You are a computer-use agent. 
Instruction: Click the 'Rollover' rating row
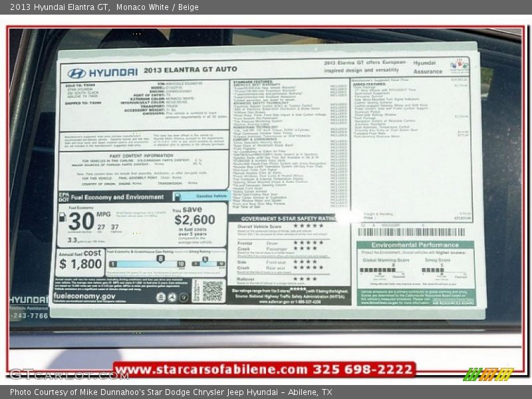tap(277, 279)
